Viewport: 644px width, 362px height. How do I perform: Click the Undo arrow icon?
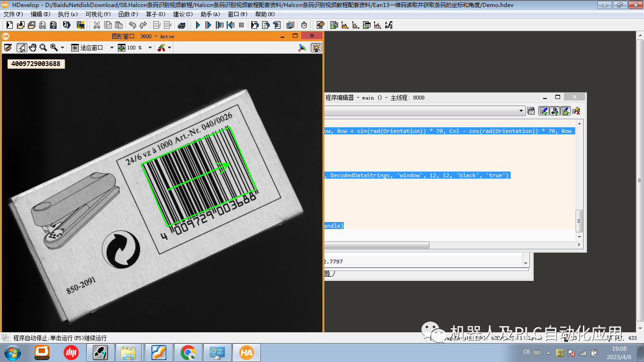(x=132, y=25)
